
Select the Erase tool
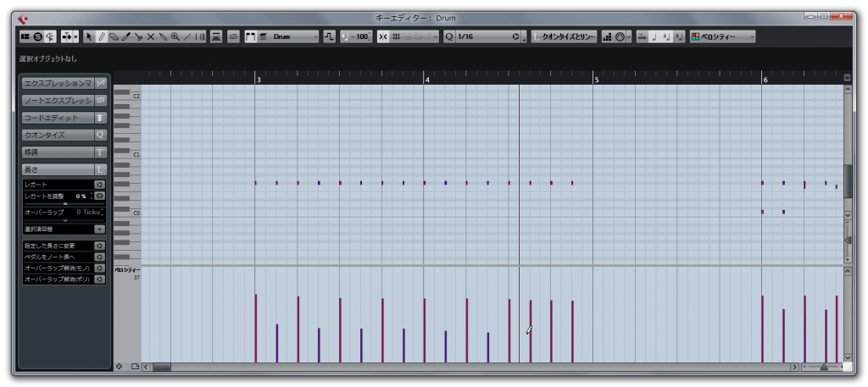114,36
